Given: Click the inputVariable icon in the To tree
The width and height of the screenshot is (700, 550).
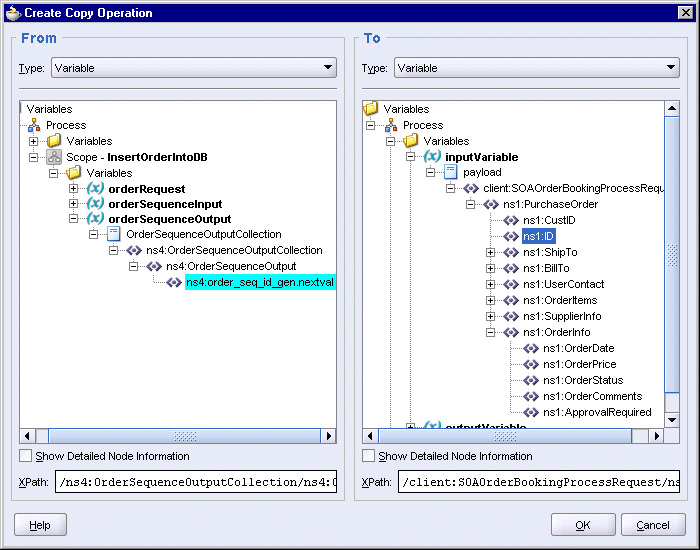Looking at the screenshot, I should (432, 157).
